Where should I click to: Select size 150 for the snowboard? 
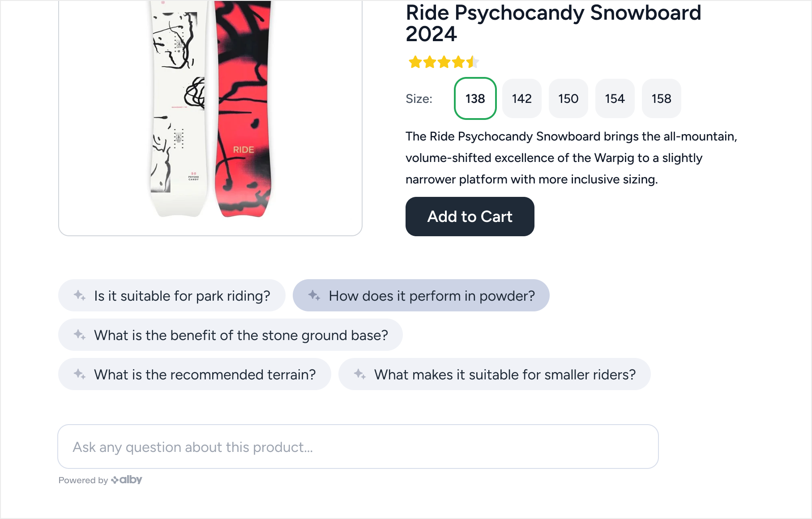(568, 98)
